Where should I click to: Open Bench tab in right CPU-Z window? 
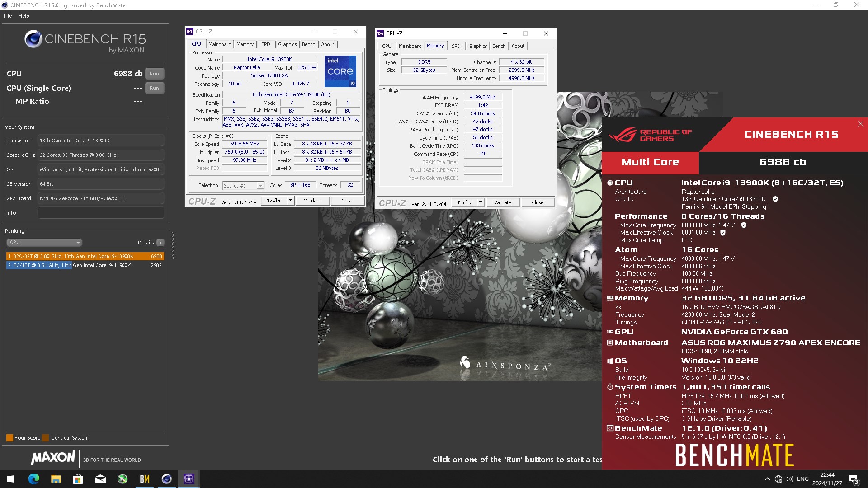point(499,46)
